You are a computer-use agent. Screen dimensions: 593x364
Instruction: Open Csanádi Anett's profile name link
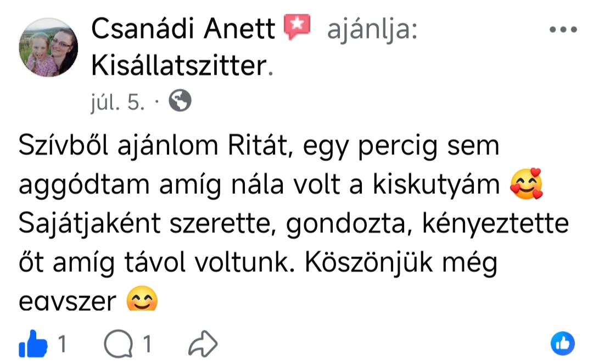point(183,29)
